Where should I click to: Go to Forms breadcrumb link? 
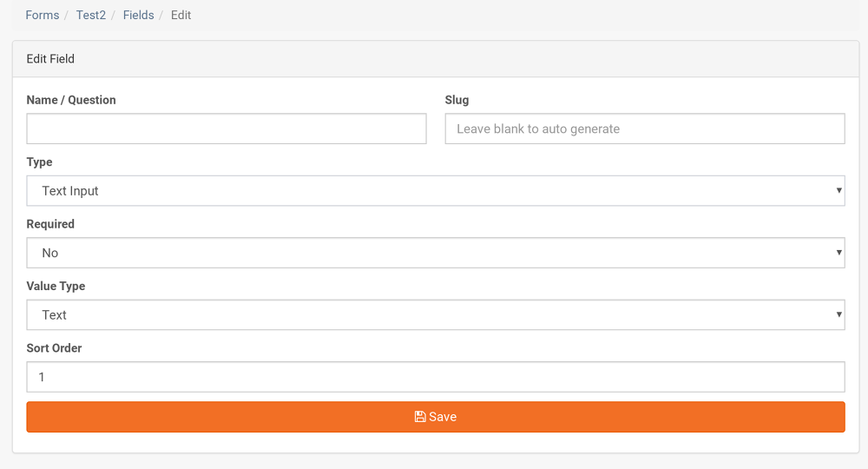point(42,15)
